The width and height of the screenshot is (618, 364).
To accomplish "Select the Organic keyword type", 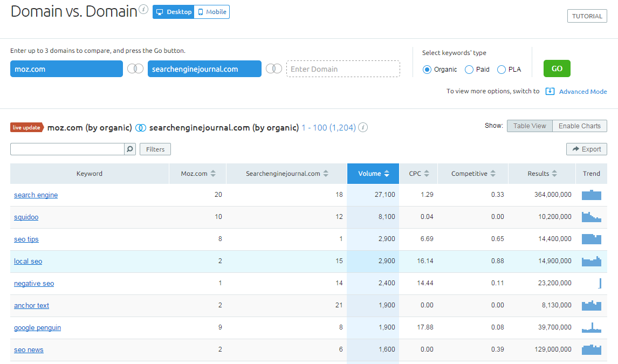I will point(427,70).
